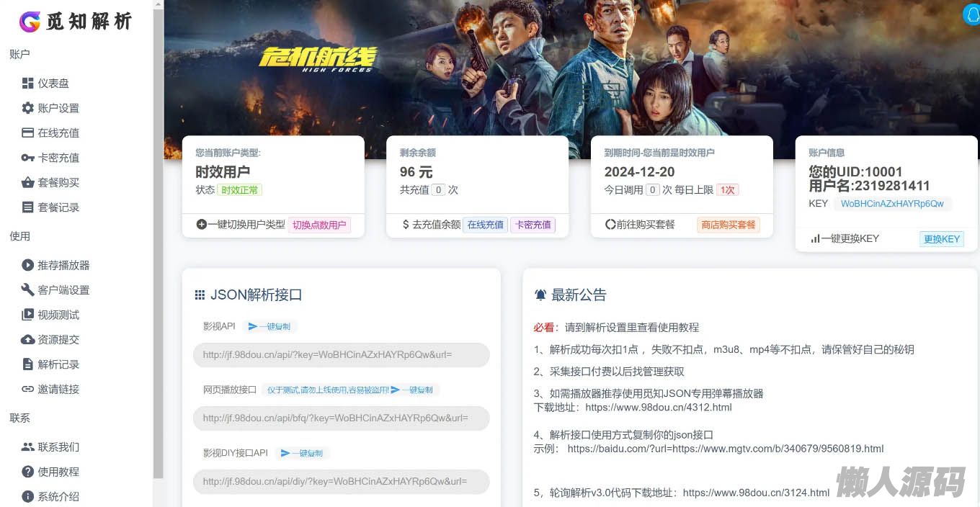The width and height of the screenshot is (980, 507).
Task: Open the 仪表盘 dashboard icon
Action: pos(28,83)
